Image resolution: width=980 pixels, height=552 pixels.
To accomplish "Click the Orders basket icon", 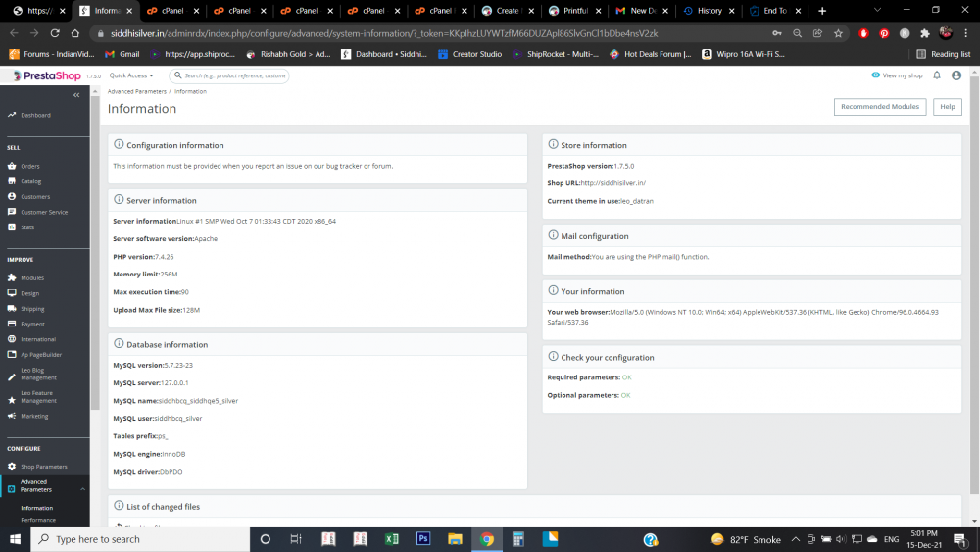I will click(12, 166).
